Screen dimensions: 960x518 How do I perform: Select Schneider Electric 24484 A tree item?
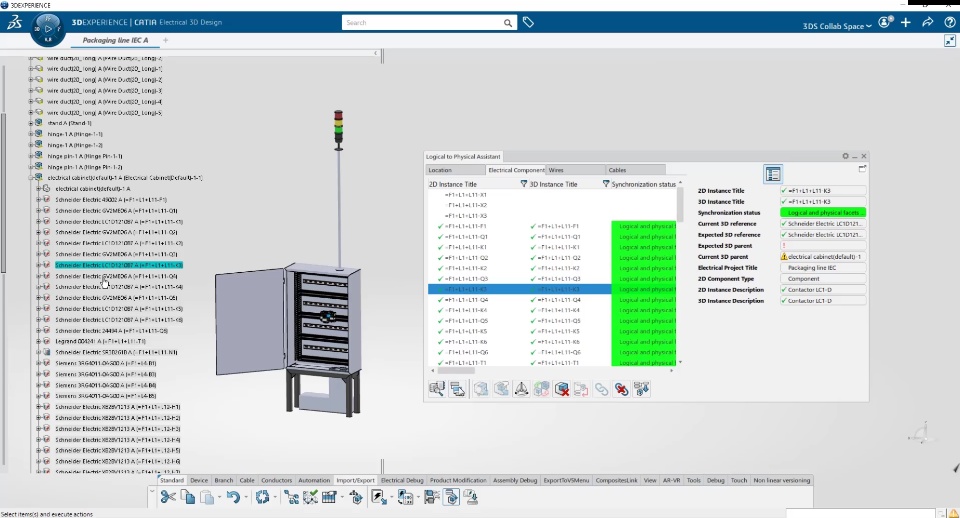tap(111, 331)
